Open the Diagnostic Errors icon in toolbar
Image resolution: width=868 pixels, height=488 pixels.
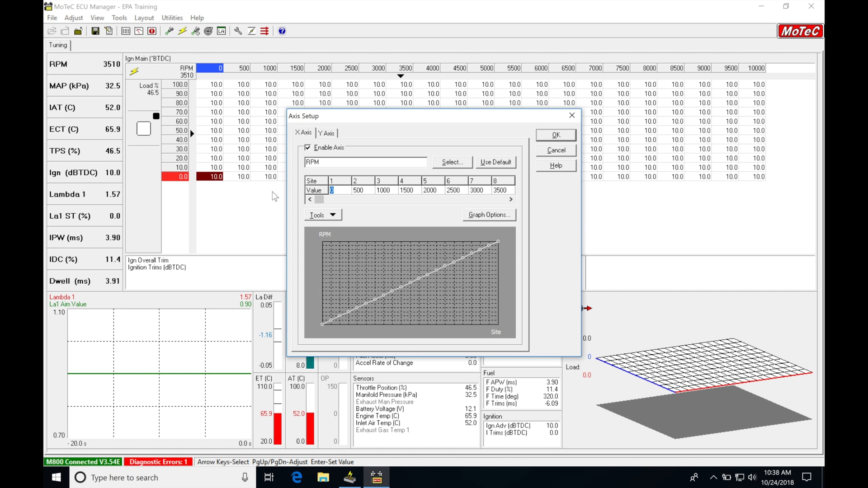152,31
